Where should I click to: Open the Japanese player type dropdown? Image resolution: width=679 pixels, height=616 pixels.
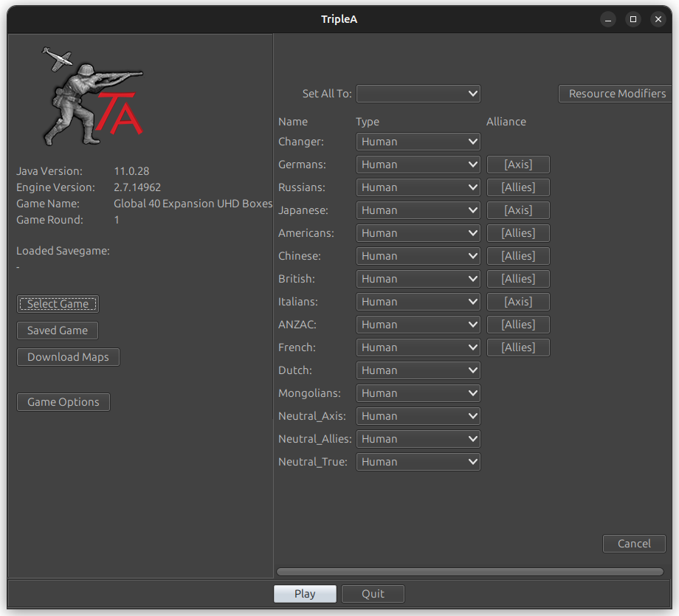418,210
